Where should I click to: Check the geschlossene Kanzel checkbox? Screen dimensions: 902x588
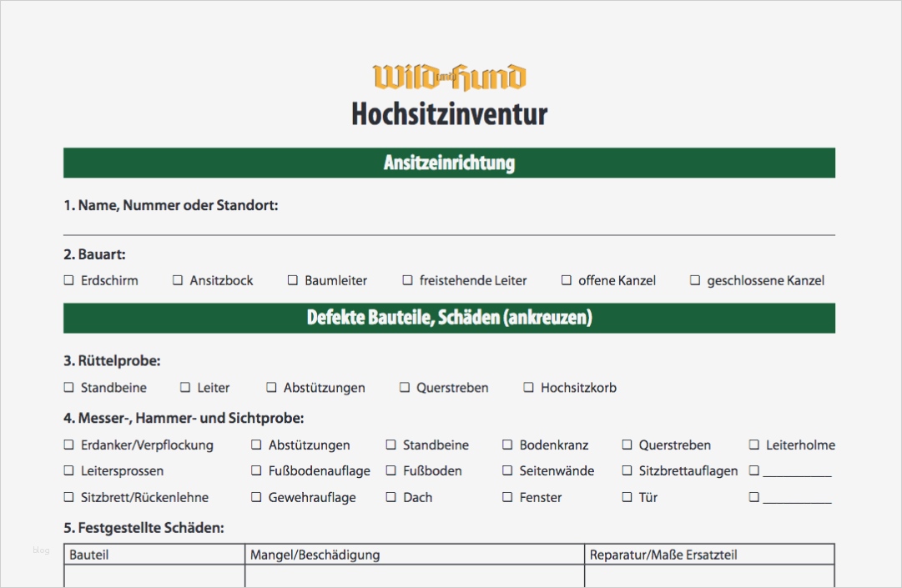[x=695, y=280]
